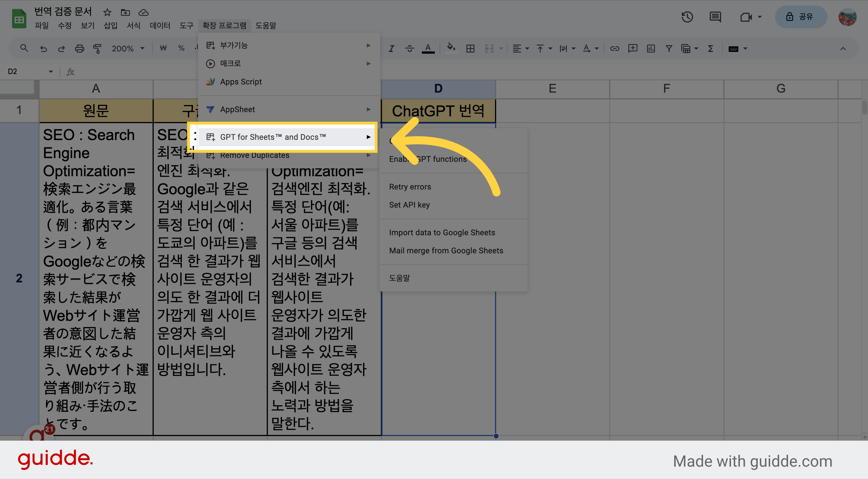Open the Remove Duplicates submenu
Image resolution: width=868 pixels, height=479 pixels.
coord(289,155)
